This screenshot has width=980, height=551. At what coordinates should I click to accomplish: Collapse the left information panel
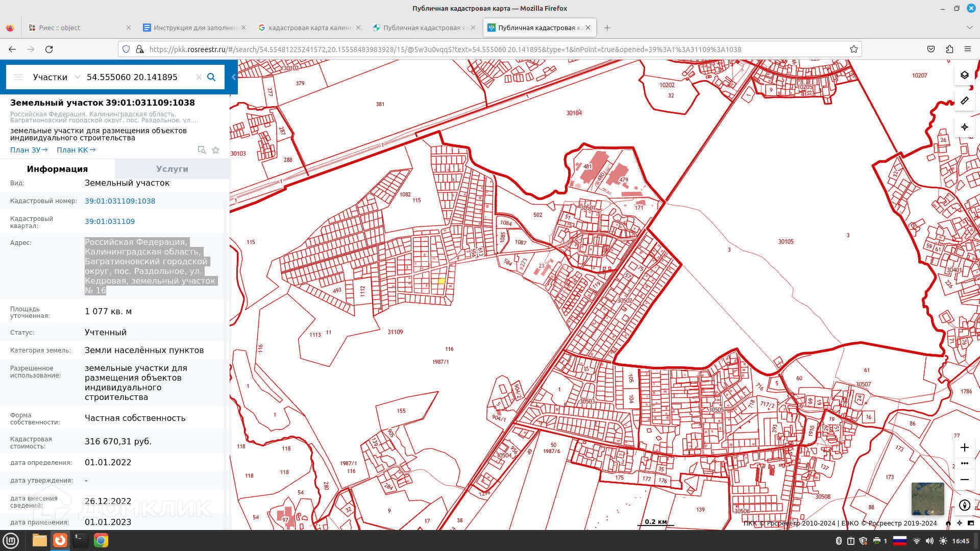pos(233,77)
